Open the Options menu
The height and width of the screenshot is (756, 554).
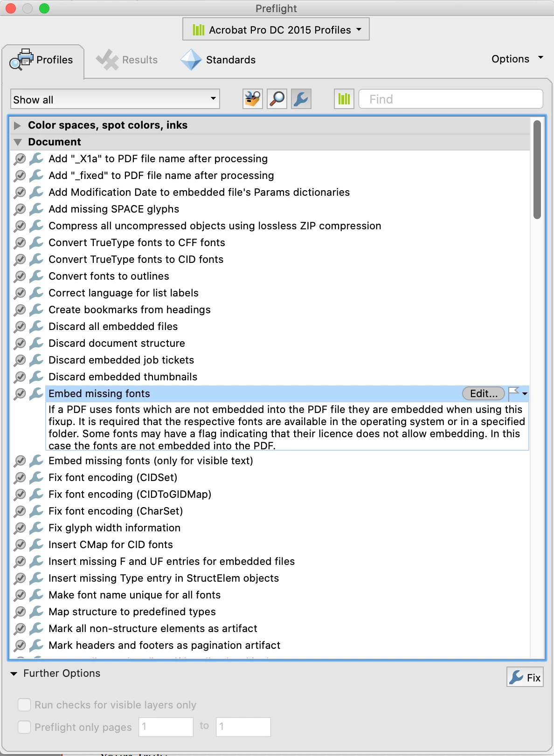coord(518,59)
